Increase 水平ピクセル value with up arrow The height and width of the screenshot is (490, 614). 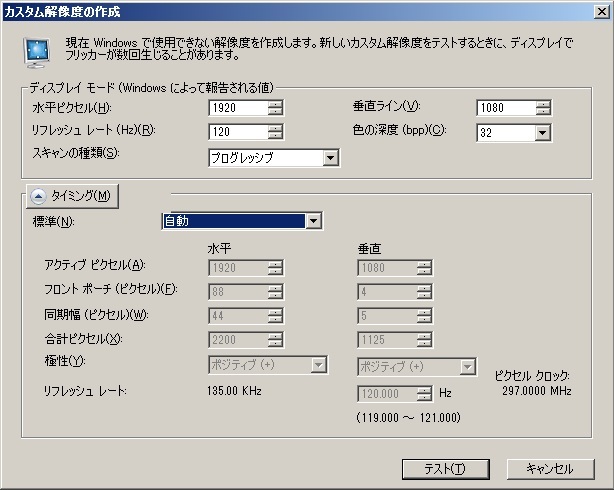click(275, 104)
